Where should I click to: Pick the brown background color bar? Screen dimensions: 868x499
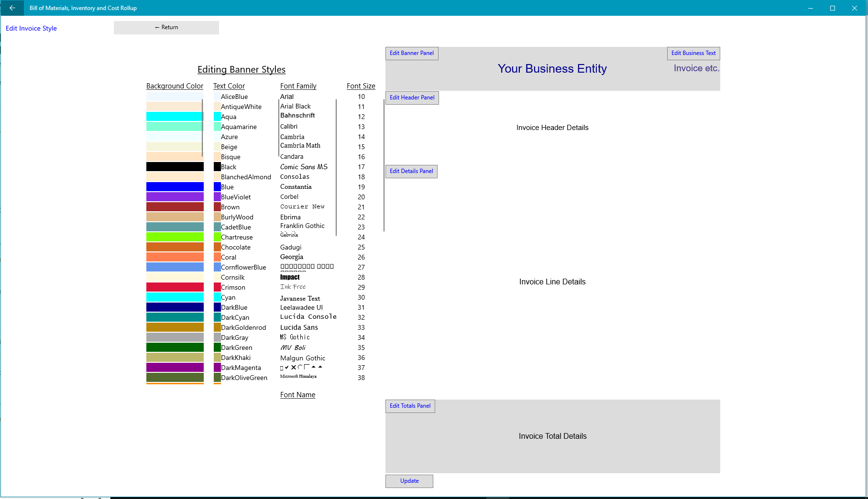[175, 207]
